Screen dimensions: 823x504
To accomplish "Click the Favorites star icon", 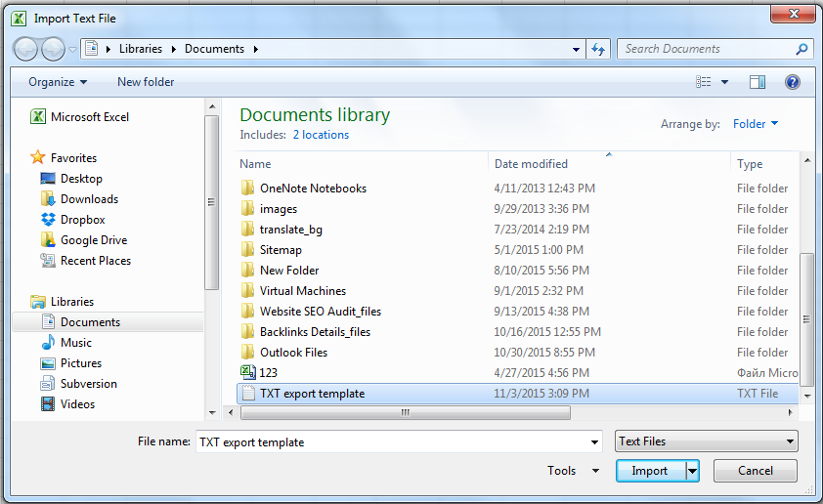I will tap(37, 157).
